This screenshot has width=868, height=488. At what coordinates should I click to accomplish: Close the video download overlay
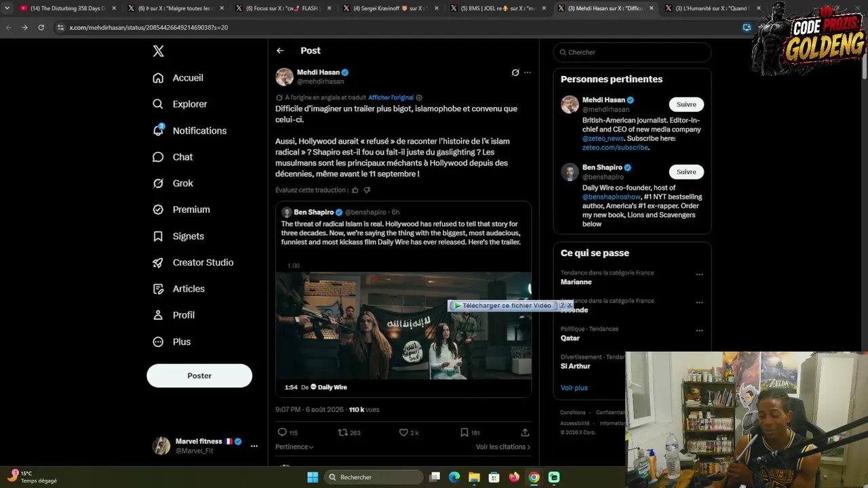tap(570, 306)
